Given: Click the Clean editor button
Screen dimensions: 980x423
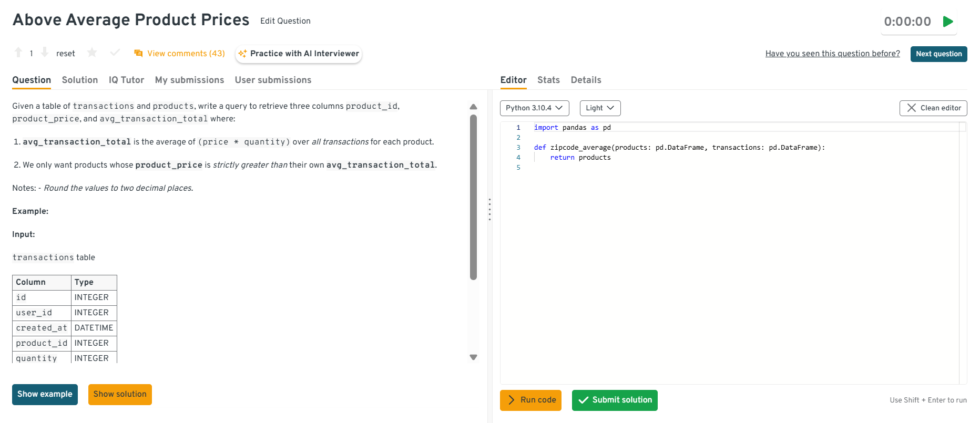Looking at the screenshot, I should [933, 108].
